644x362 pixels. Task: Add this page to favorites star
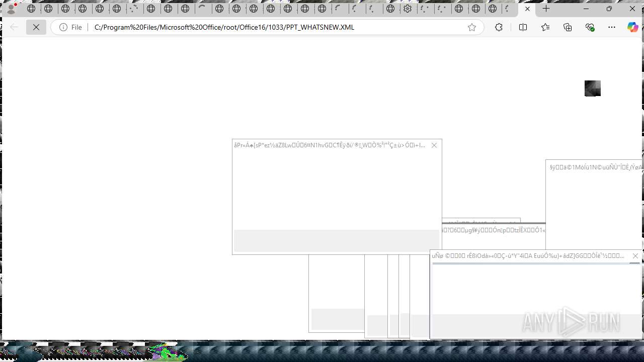472,27
